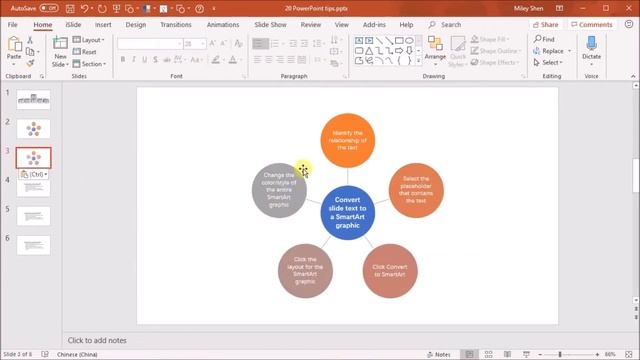Click the New Slide icon
The width and height of the screenshot is (640, 360).
point(60,43)
